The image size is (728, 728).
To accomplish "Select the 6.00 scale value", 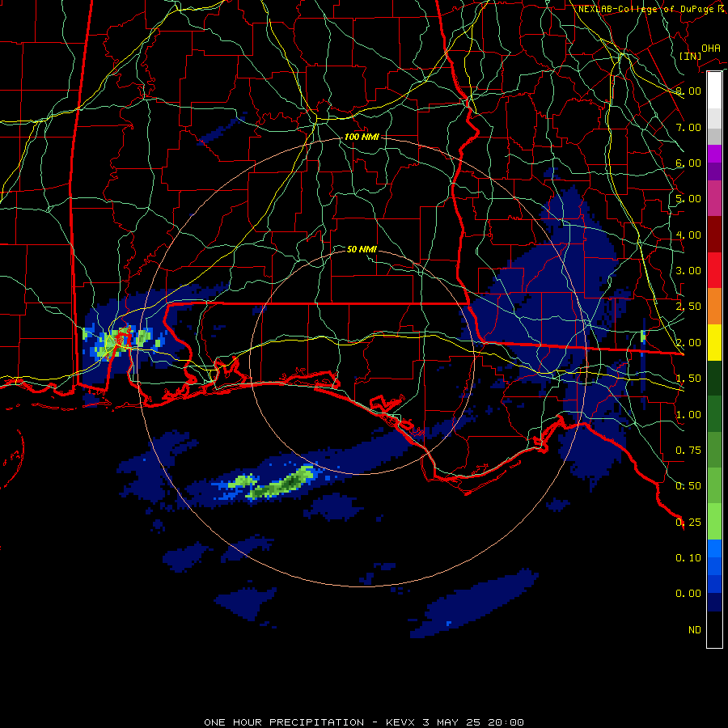I will click(x=688, y=163).
